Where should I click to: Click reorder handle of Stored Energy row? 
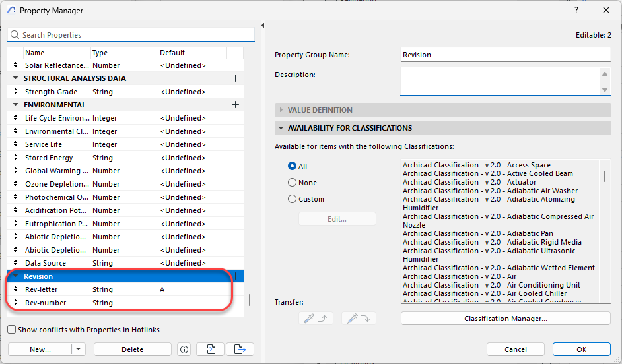tap(15, 157)
